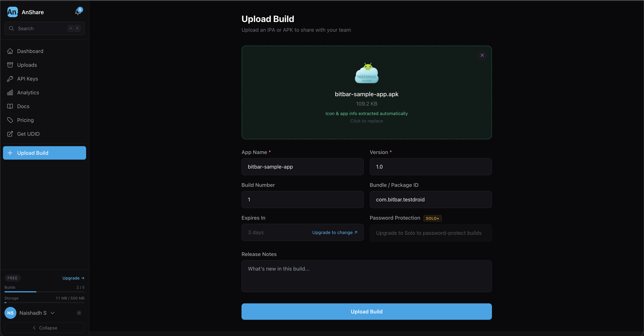
Task: Click the '109.2 KB' file size
Action: point(367,103)
